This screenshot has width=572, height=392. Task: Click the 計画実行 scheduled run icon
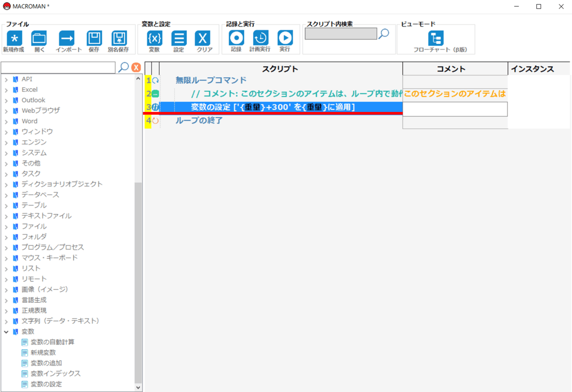[260, 38]
